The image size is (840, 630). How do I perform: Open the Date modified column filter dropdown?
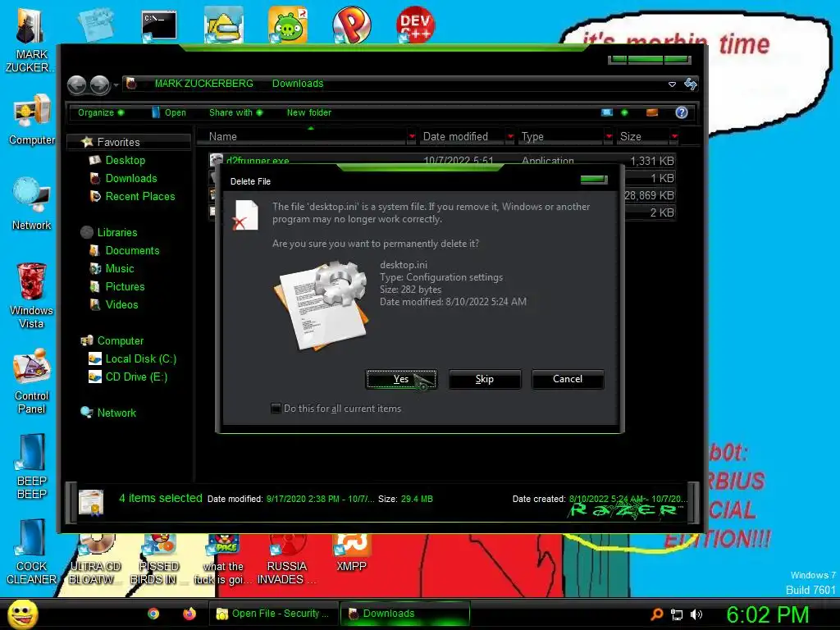(510, 137)
